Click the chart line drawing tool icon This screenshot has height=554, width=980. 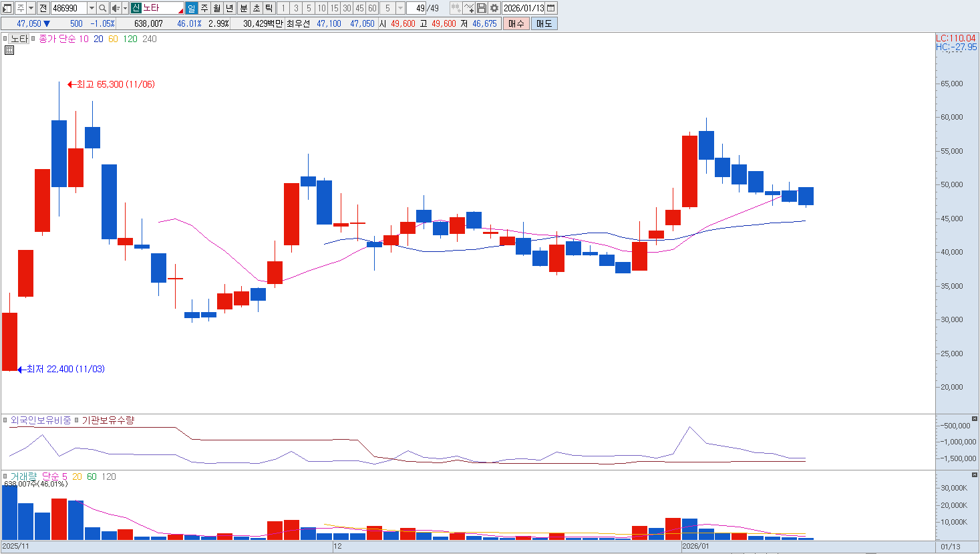pos(469,8)
